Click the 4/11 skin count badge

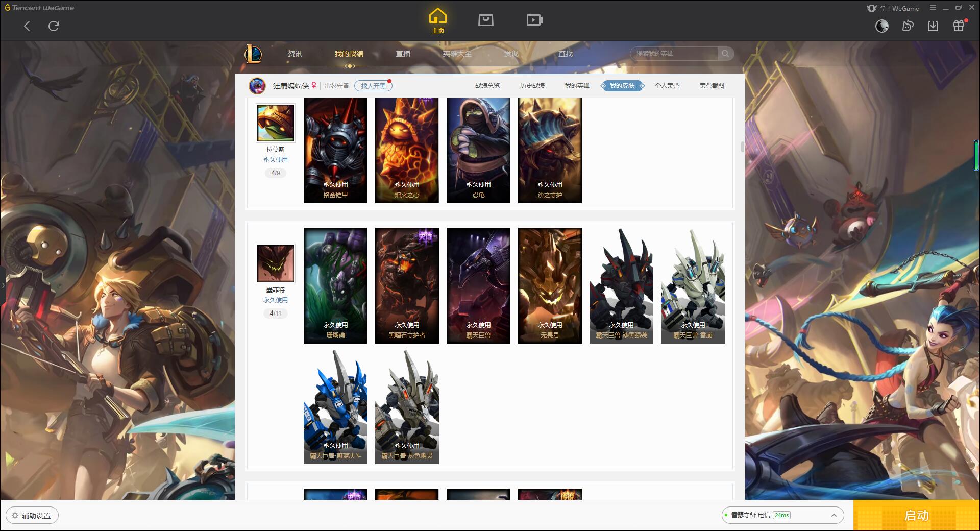[x=276, y=313]
